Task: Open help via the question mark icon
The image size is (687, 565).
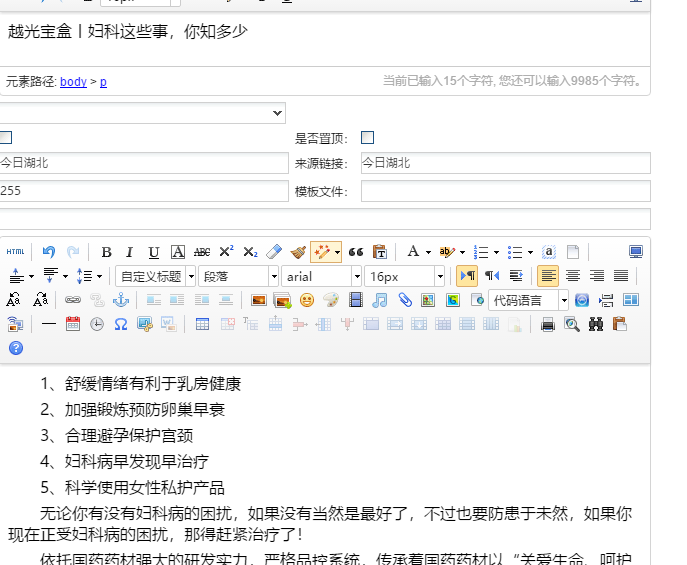Action: (15, 348)
